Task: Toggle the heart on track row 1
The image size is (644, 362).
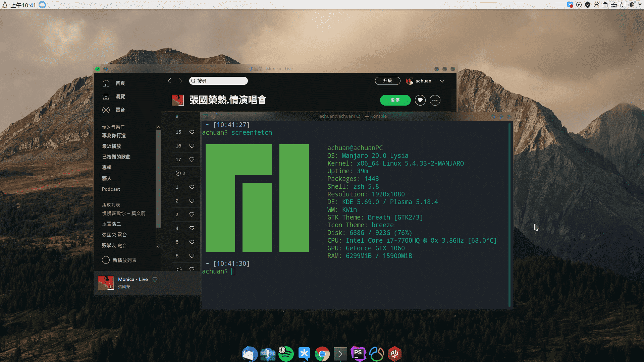Action: point(192,187)
